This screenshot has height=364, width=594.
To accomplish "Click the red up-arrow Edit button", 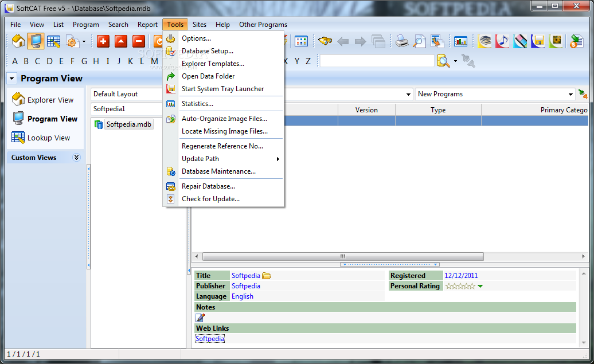I will click(x=121, y=41).
